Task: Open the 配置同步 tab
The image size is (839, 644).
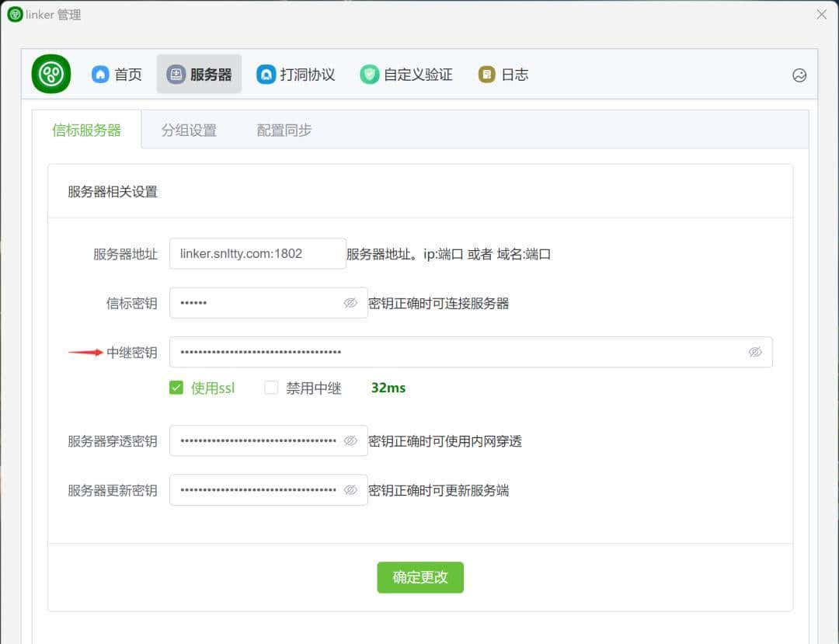Action: [283, 131]
